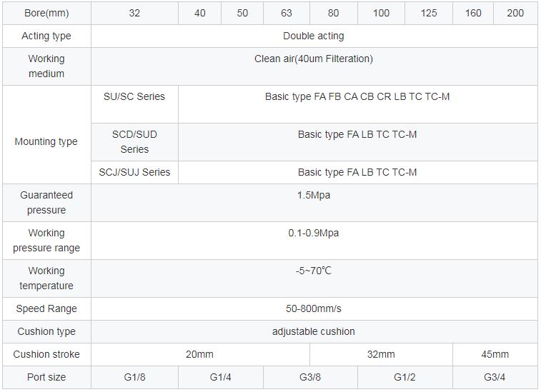Screen dimensions: 541x392
Task: Click the 125 bore size cell
Action: click(428, 13)
